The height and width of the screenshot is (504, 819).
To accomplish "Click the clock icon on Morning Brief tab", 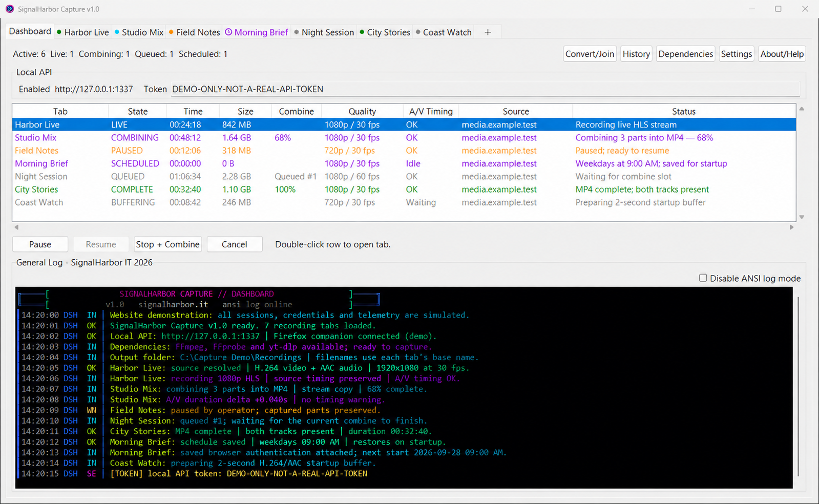I will pyautogui.click(x=228, y=32).
